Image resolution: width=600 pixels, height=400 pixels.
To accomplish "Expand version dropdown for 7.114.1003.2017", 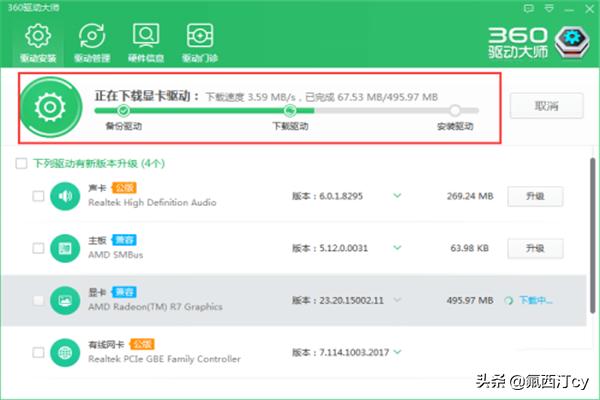I will [397, 352].
